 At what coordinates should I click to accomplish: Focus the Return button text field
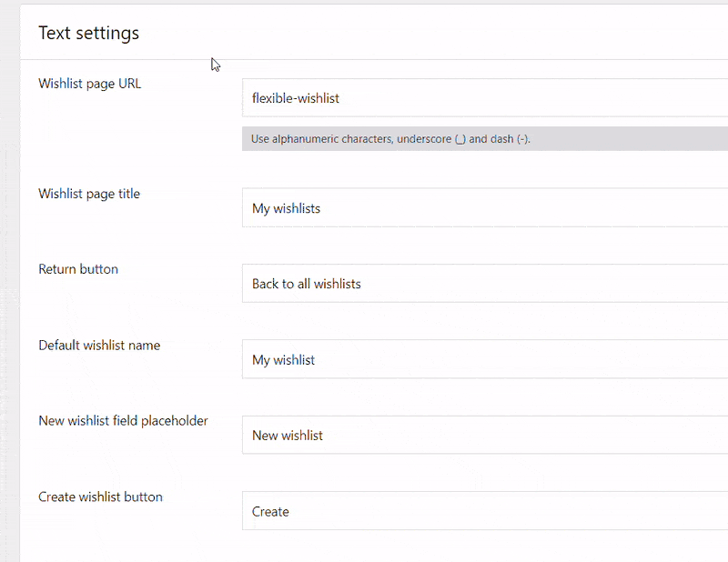485,284
